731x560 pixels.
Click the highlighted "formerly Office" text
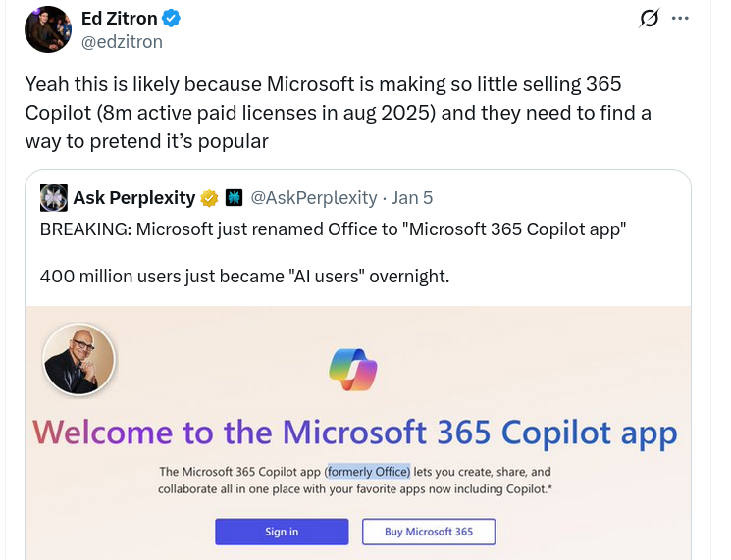[x=368, y=471]
